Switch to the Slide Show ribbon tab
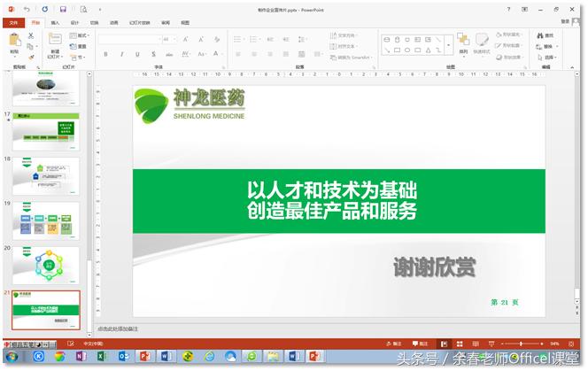The width and height of the screenshot is (588, 371). [140, 23]
